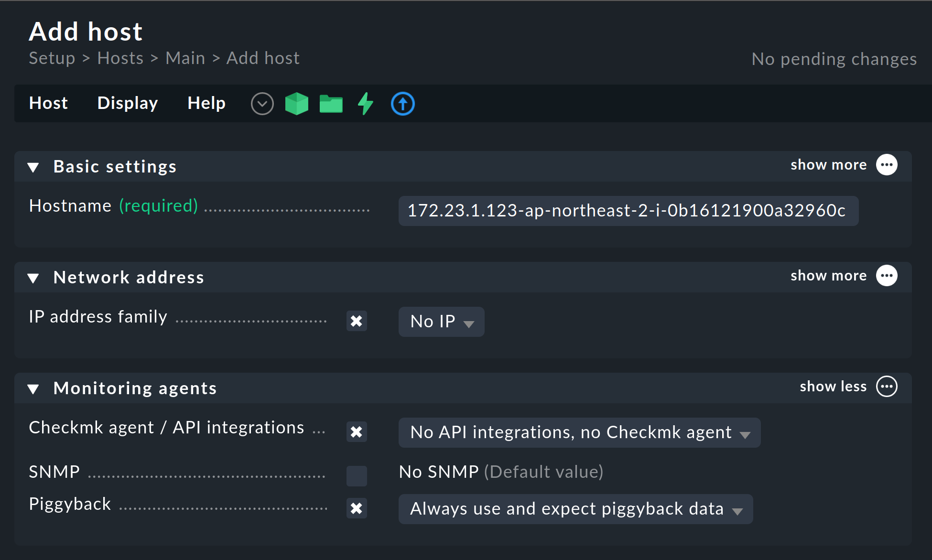The image size is (932, 560).
Task: Open the Monitoring agents ellipsis menu
Action: pyautogui.click(x=887, y=387)
